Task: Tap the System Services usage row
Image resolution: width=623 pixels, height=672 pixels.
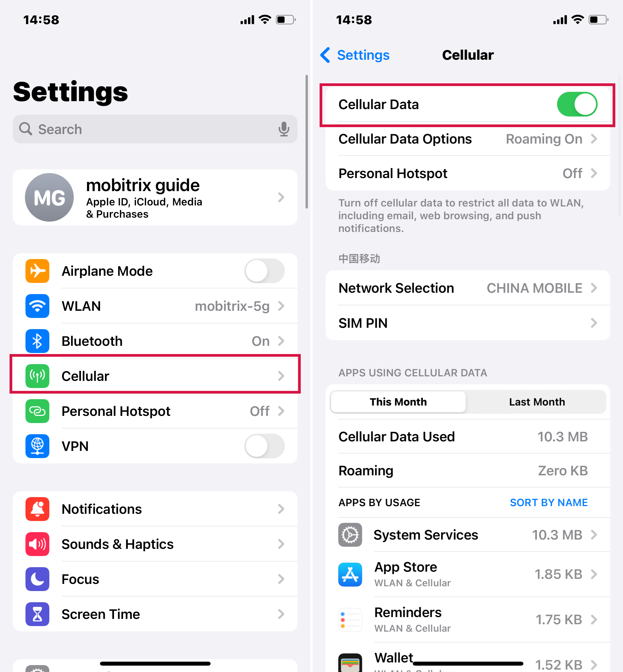Action: click(x=467, y=534)
